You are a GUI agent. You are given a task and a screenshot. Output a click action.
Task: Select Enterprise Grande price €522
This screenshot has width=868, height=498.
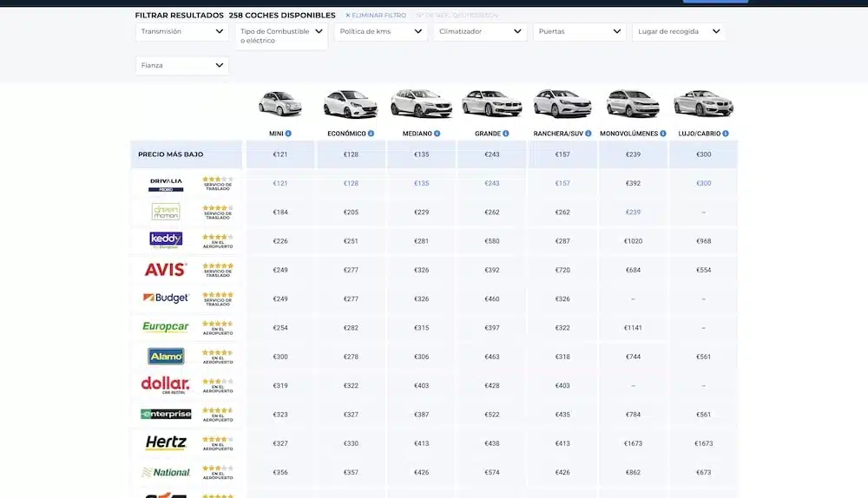coord(492,415)
